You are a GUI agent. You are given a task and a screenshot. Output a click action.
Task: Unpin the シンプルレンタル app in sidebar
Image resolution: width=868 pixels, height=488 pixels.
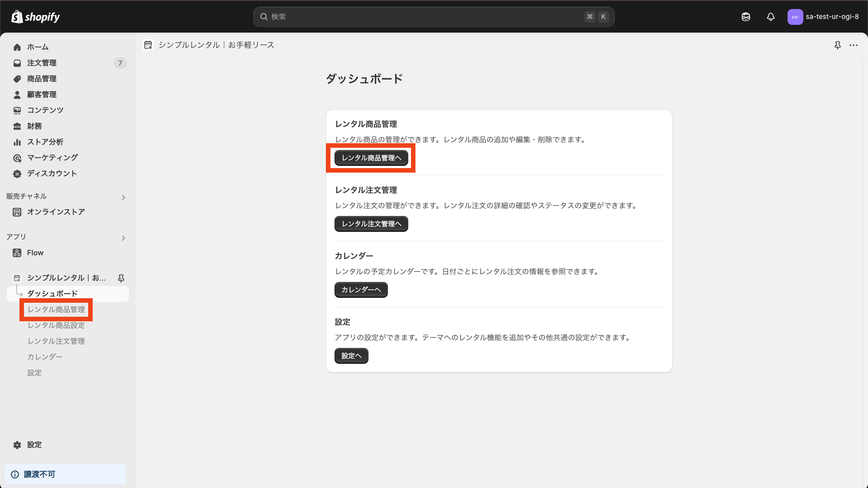coord(121,278)
